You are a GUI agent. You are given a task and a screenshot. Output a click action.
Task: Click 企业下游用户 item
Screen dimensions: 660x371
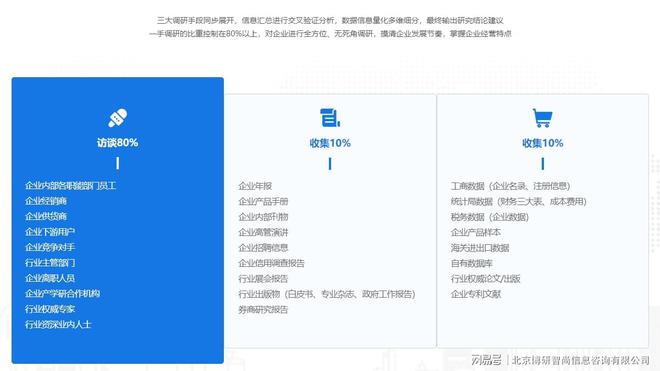50,232
